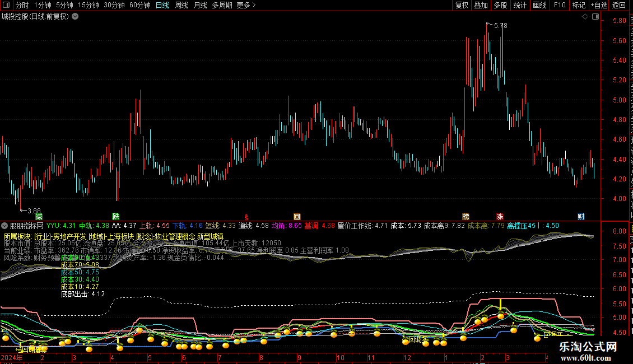This screenshot has width=633, height=364.
Task: Click the red $ dividend marker
Action: [x=246, y=217]
